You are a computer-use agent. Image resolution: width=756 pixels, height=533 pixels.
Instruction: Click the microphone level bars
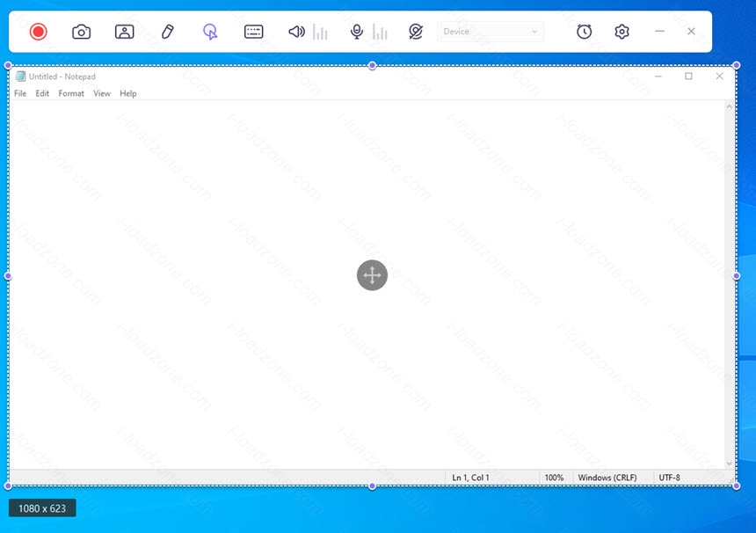[x=380, y=33]
